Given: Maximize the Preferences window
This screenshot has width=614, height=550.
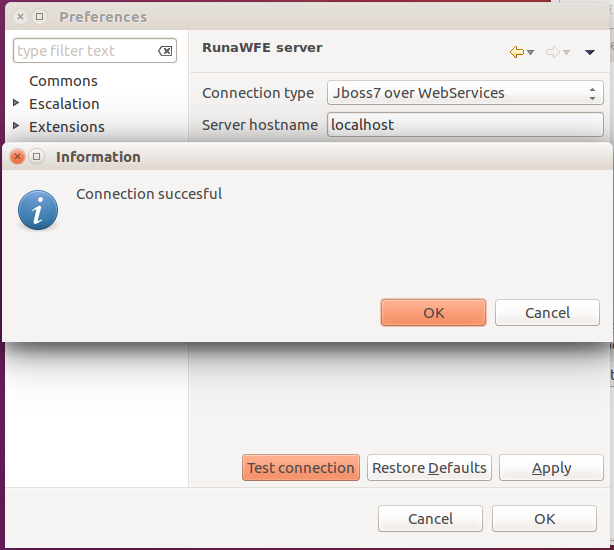Looking at the screenshot, I should coord(39,17).
